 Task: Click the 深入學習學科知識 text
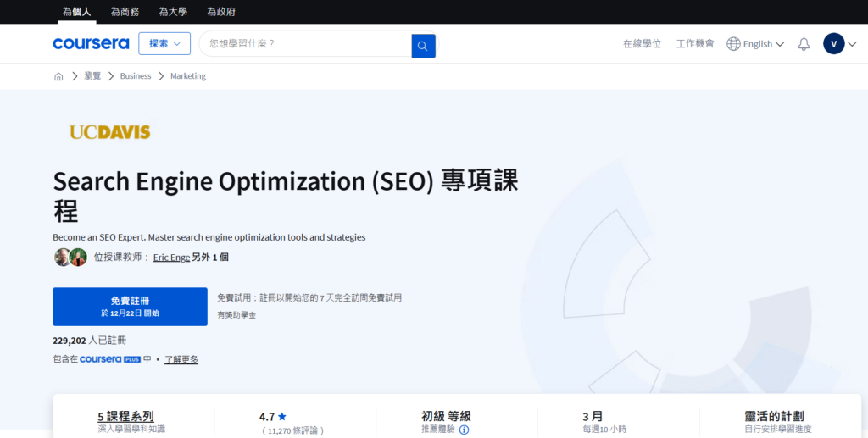131,430
